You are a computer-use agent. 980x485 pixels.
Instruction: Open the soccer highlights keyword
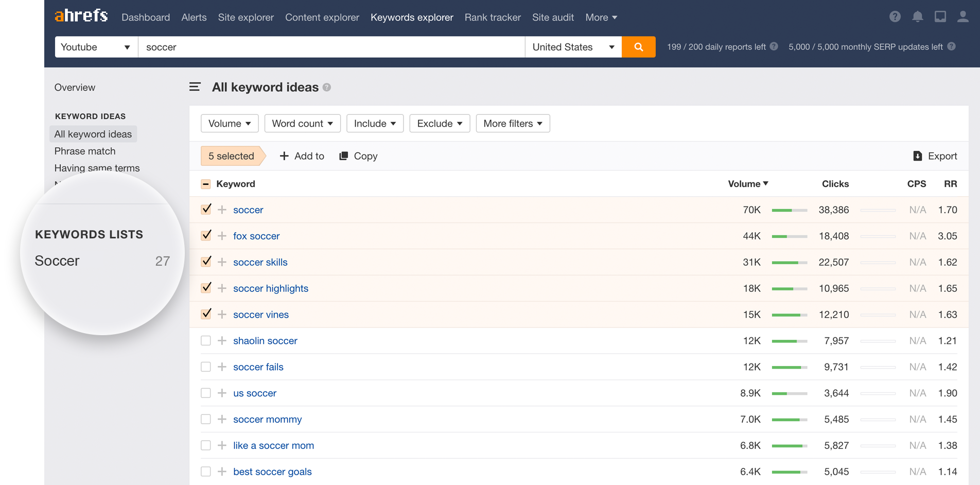coord(271,288)
